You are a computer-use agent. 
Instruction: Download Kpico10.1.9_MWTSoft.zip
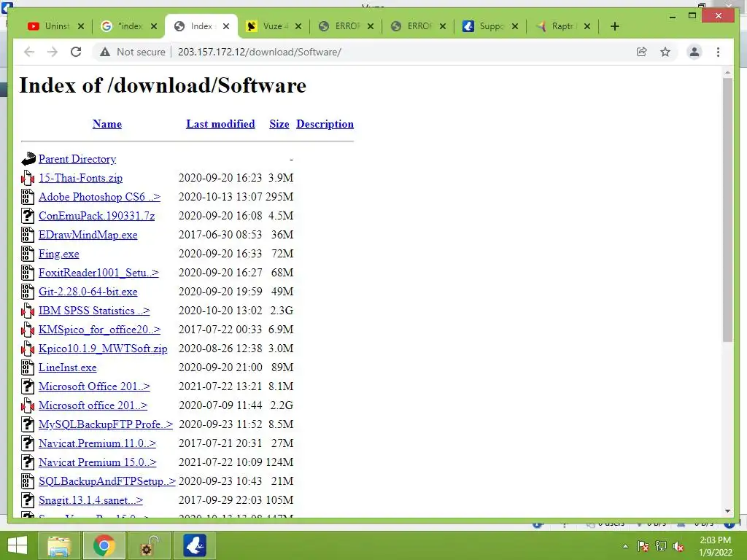point(103,349)
